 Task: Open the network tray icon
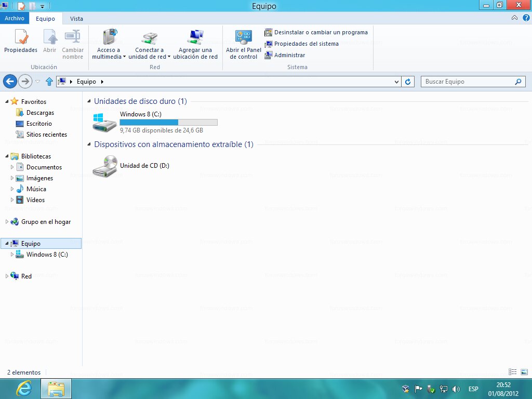pyautogui.click(x=444, y=389)
